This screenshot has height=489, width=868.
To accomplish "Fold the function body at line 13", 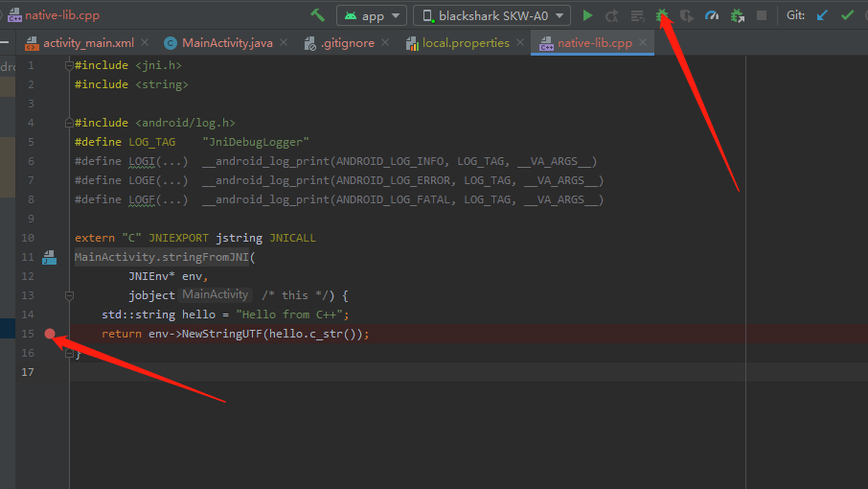I will [x=69, y=295].
